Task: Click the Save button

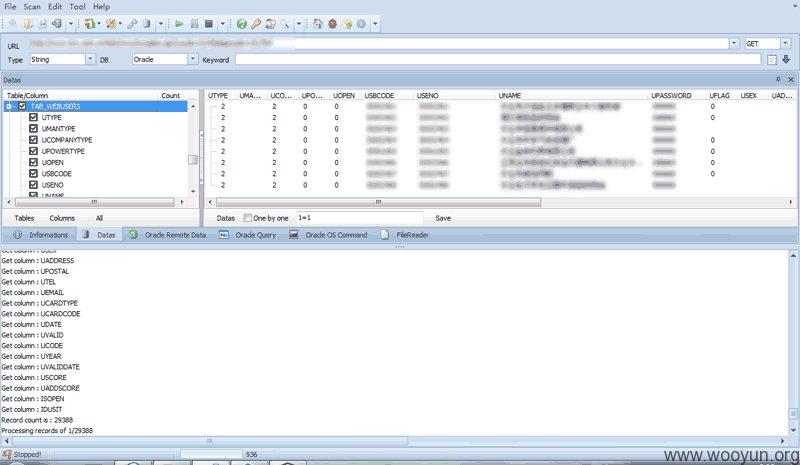Action: 443,218
